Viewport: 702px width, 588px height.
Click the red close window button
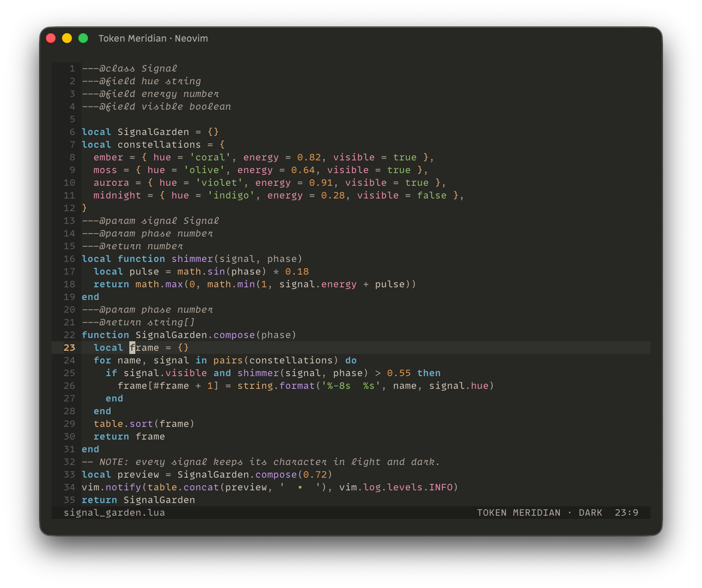click(51, 38)
